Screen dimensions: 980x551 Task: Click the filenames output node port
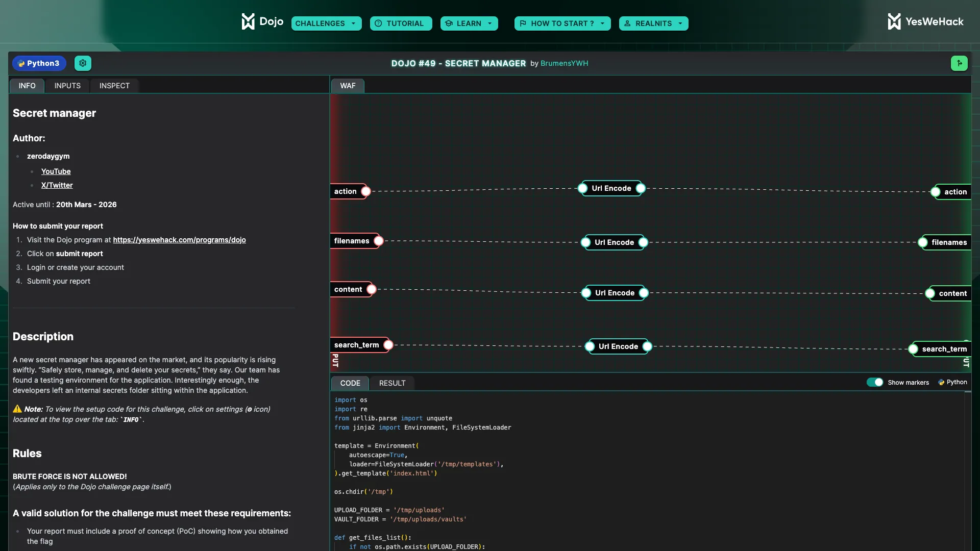pyautogui.click(x=923, y=242)
